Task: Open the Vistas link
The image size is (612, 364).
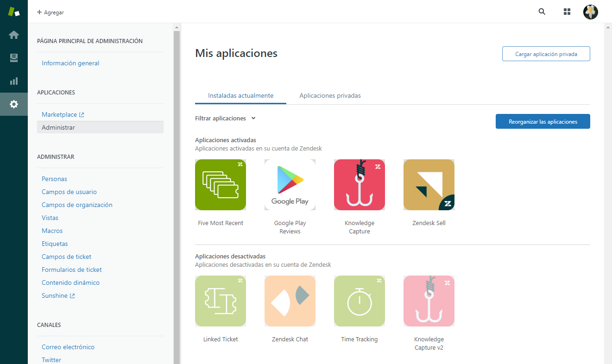Action: coord(50,218)
